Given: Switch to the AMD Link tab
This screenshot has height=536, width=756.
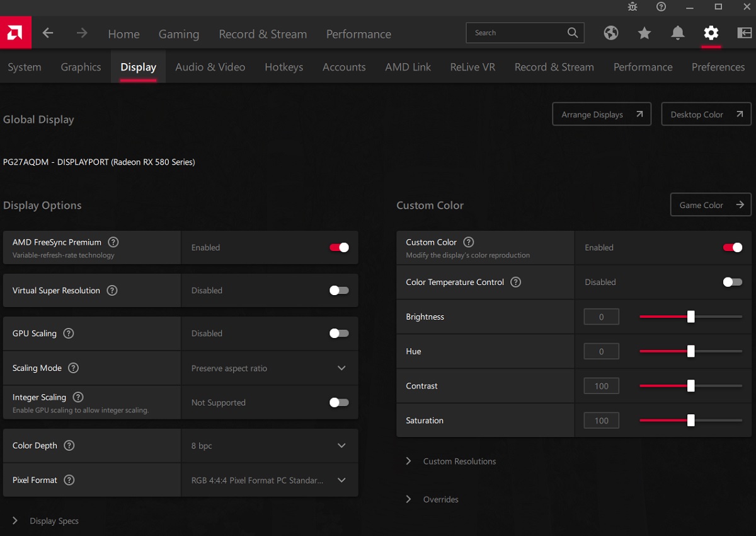Looking at the screenshot, I should pyautogui.click(x=408, y=67).
